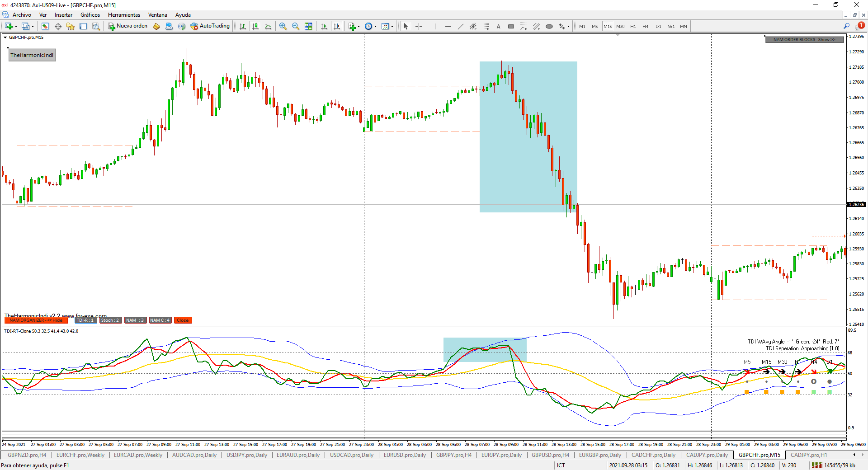Select the Draw Trendline tool
The height and width of the screenshot is (470, 868).
(461, 26)
